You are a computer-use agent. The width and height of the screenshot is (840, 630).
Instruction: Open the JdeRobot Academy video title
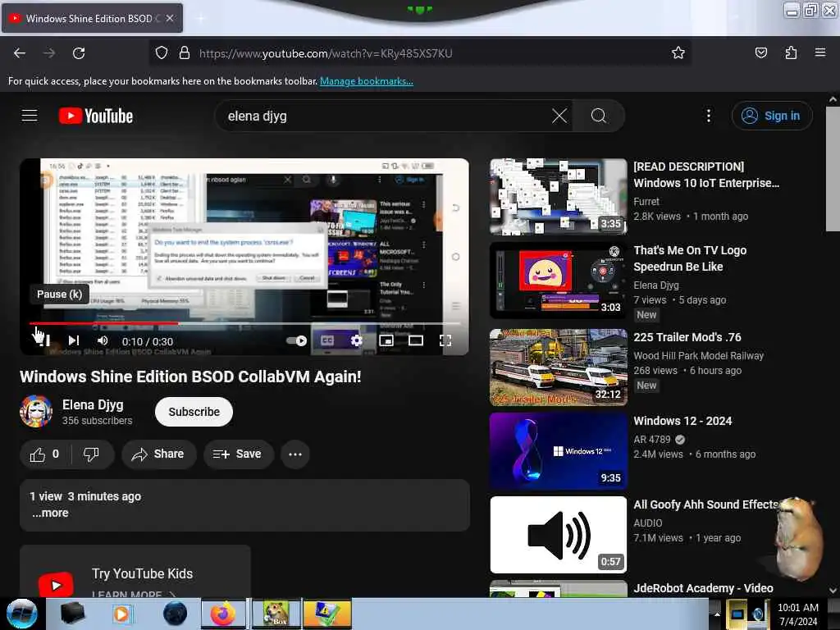pyautogui.click(x=703, y=588)
